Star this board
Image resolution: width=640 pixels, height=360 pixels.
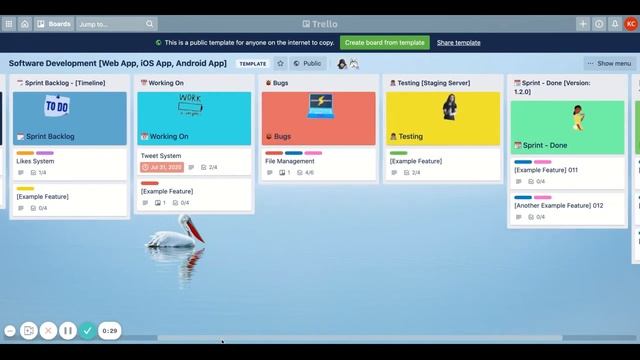(280, 64)
